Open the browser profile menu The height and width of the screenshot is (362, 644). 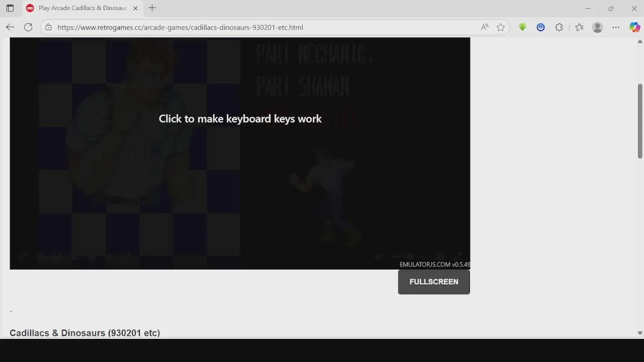click(598, 27)
